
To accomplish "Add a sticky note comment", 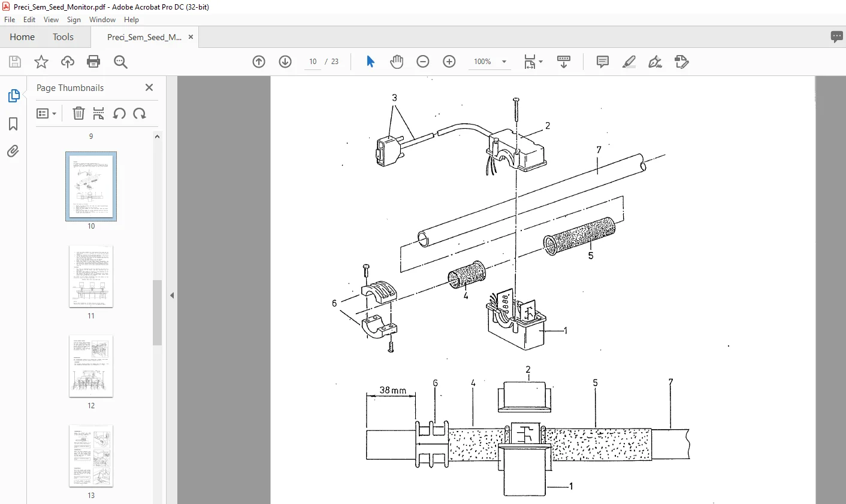I will coord(603,62).
